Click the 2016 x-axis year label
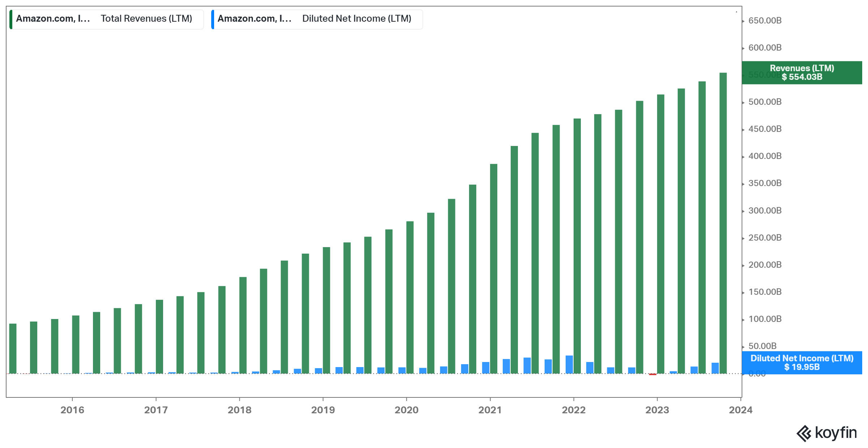Screen dimensions: 868x448 point(72,410)
